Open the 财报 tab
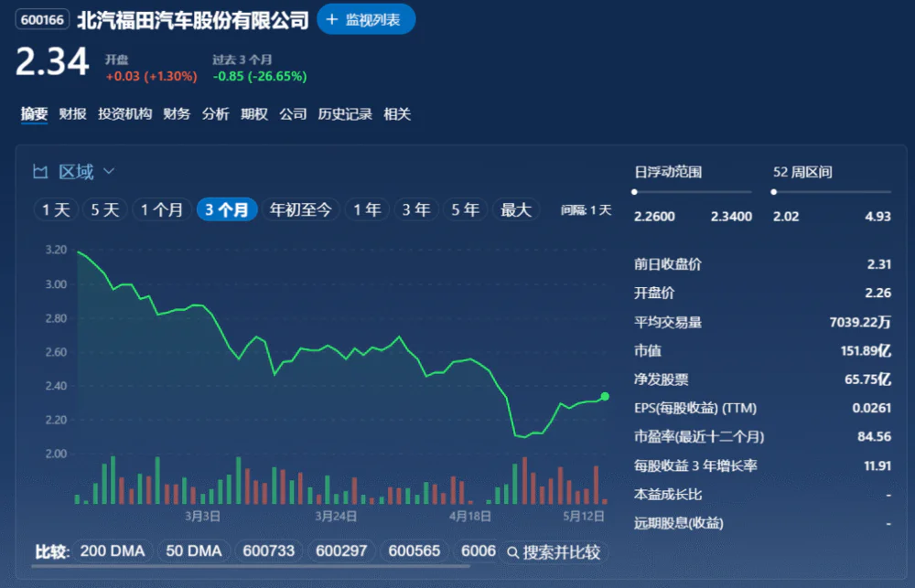915x588 pixels. pos(72,114)
